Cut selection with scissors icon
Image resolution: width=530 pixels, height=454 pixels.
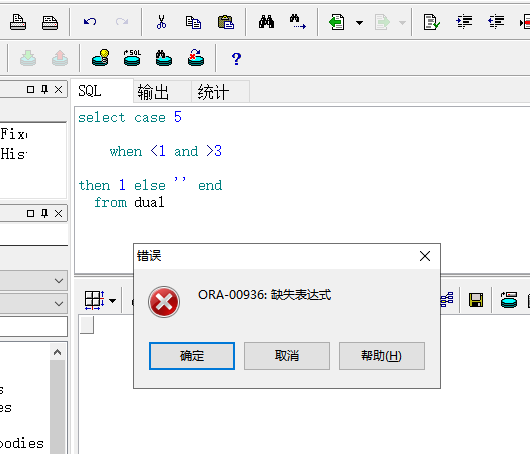pos(161,22)
